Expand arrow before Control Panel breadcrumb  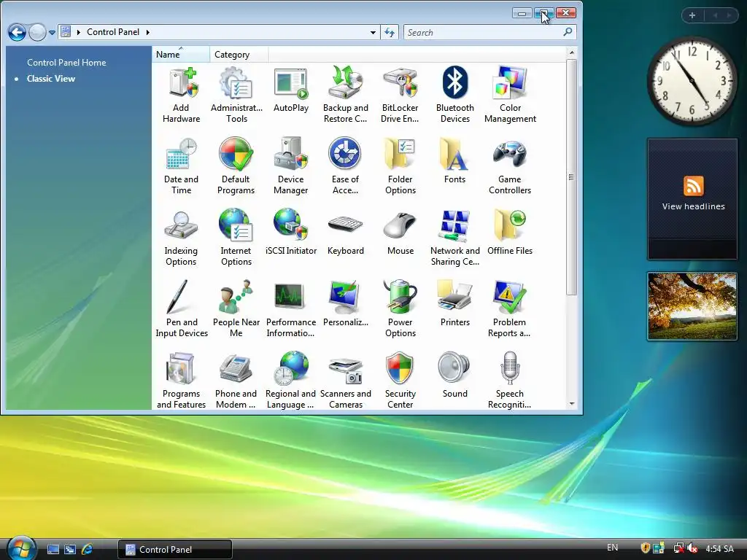coord(79,32)
